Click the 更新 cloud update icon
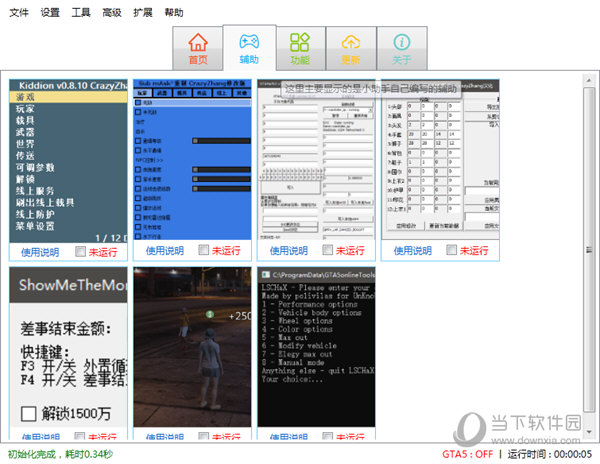This screenshot has width=600, height=464. click(x=351, y=48)
